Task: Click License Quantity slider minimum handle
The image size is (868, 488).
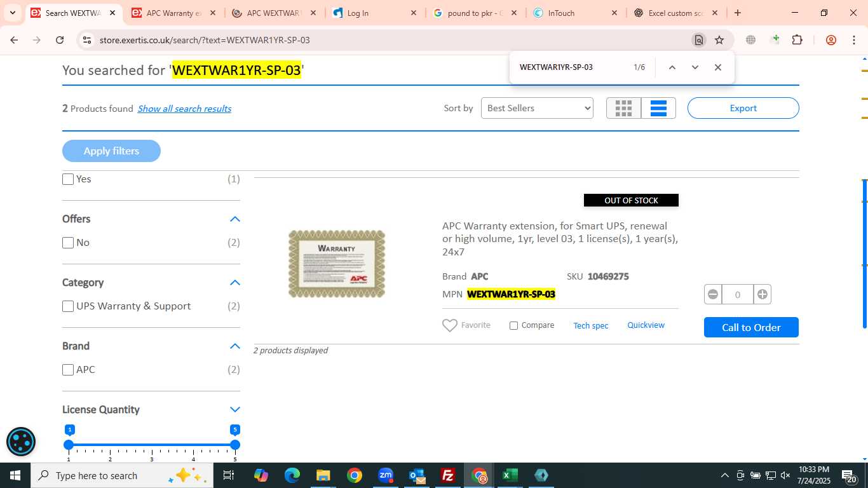Action: coord(69,445)
